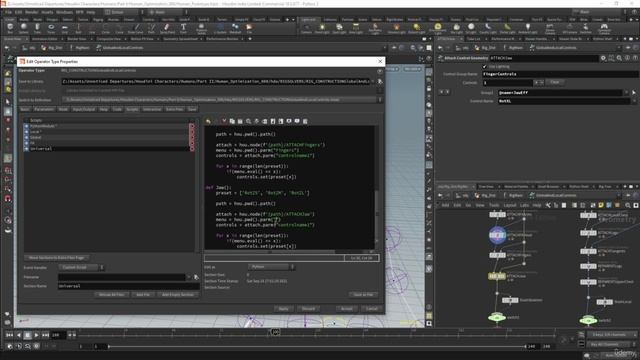This screenshot has height=360, width=640.
Task: Open the Group field dropdown arrow
Action: point(627,93)
